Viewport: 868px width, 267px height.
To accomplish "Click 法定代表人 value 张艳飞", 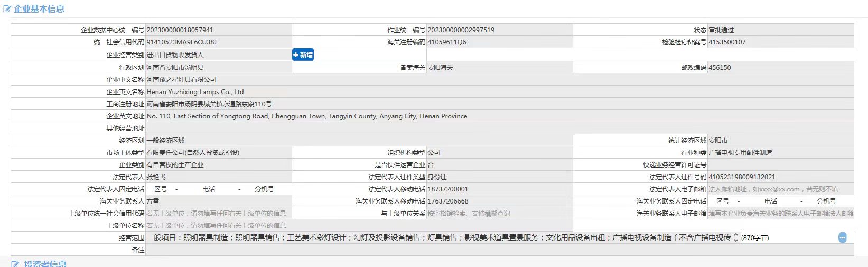I will (x=156, y=177).
